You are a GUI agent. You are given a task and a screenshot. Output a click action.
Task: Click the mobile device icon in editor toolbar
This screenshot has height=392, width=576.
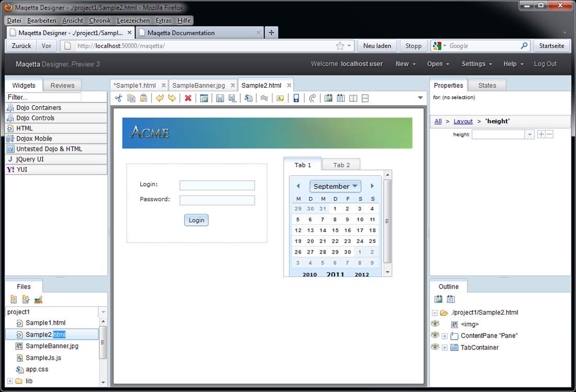pos(296,98)
